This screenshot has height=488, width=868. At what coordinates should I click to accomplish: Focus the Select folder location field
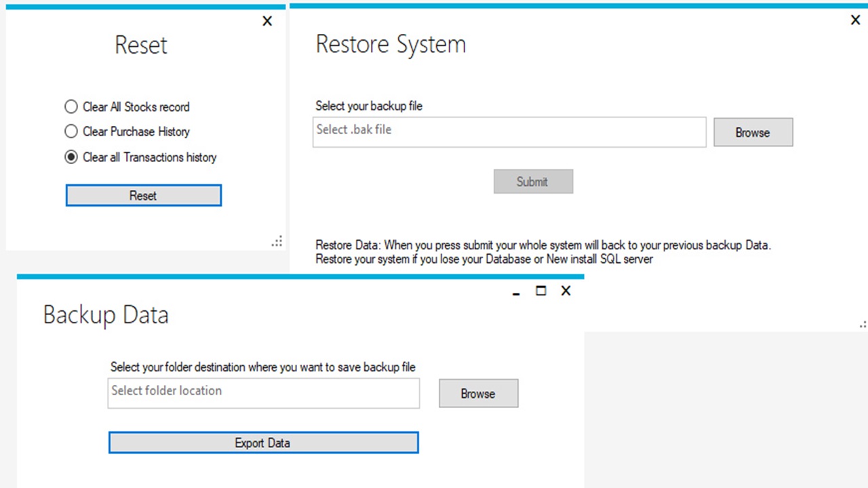pyautogui.click(x=263, y=392)
